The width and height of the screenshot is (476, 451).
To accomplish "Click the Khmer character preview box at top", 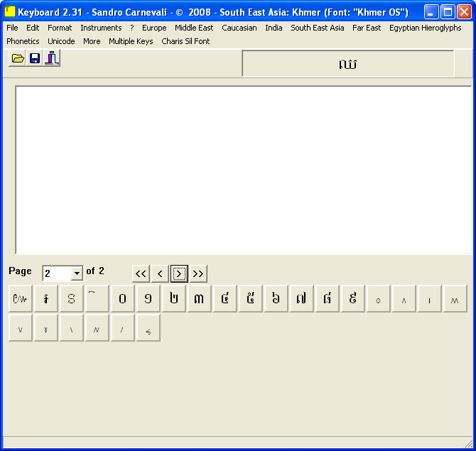I will 348,64.
